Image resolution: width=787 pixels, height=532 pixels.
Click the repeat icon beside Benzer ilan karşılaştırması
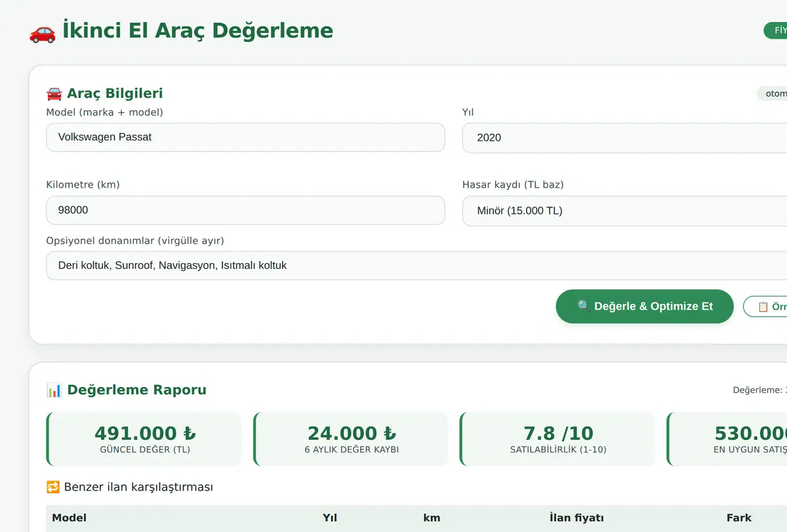click(x=53, y=487)
